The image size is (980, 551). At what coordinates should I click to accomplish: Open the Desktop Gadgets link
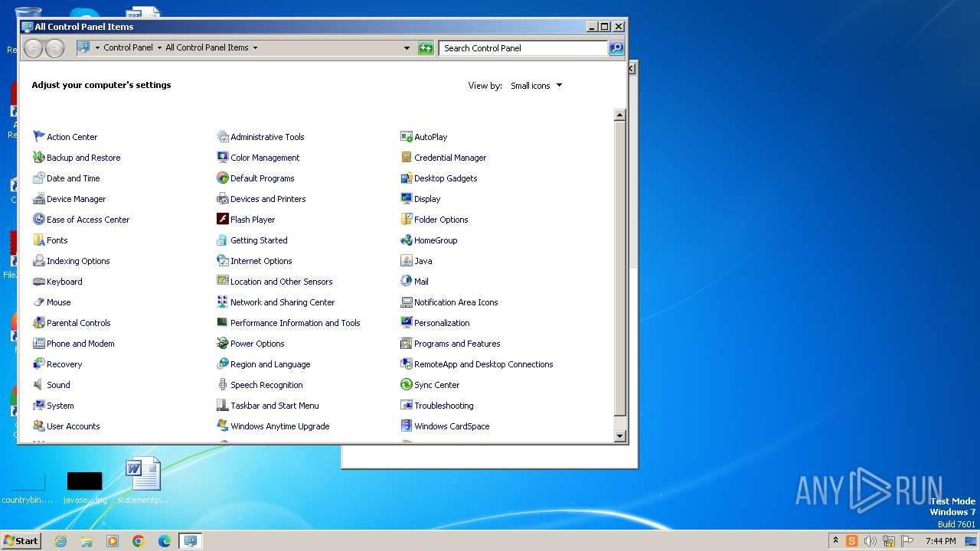click(446, 178)
